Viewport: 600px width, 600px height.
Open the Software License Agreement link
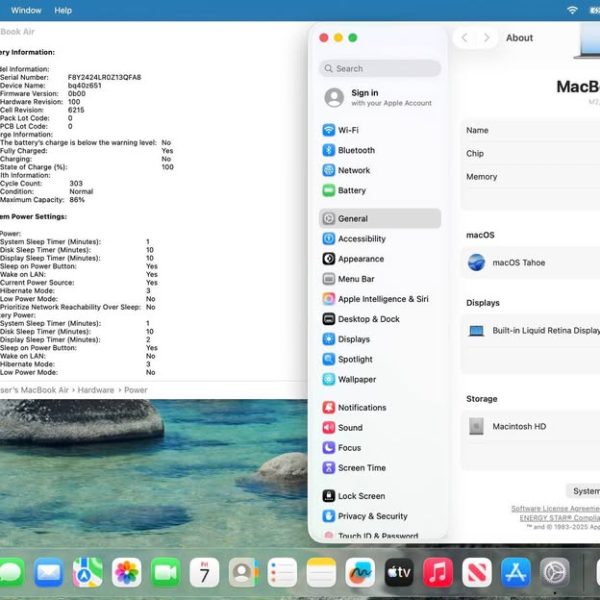pyautogui.click(x=555, y=509)
